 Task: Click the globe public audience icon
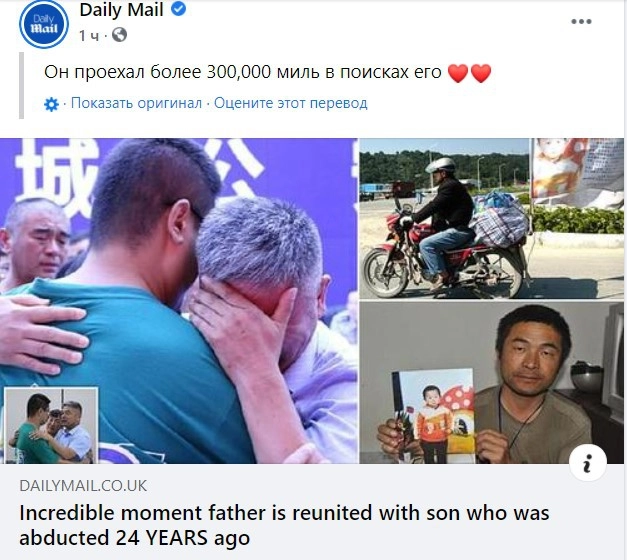(119, 35)
